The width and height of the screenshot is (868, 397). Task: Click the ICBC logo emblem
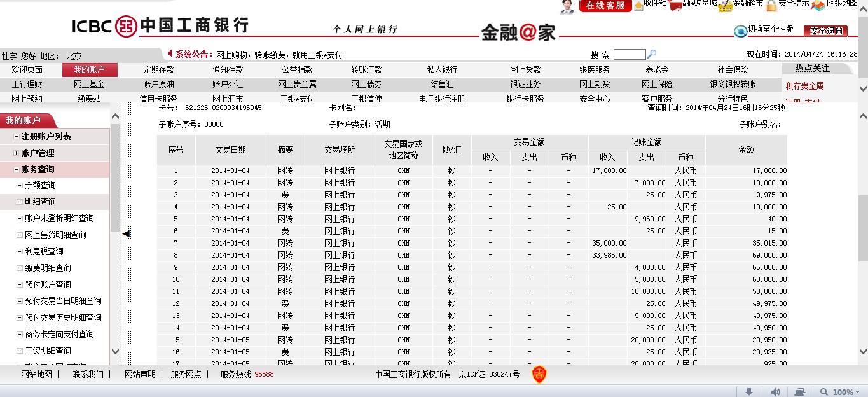click(x=127, y=26)
